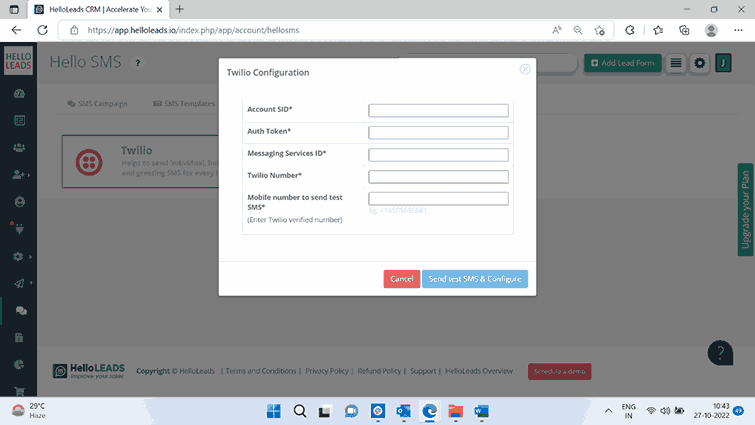The height and width of the screenshot is (425, 755).
Task: Focus the Auth Token field
Action: tap(438, 132)
